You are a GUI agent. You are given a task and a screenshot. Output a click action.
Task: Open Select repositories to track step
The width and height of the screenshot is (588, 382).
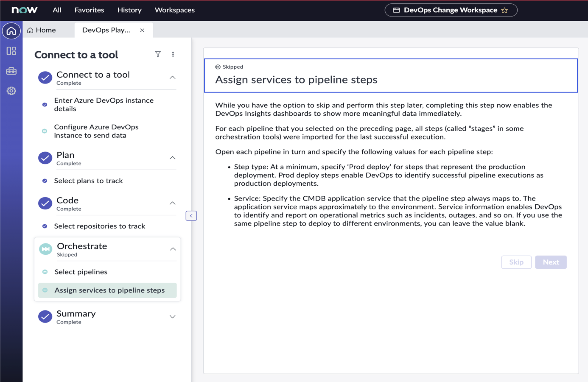click(99, 226)
